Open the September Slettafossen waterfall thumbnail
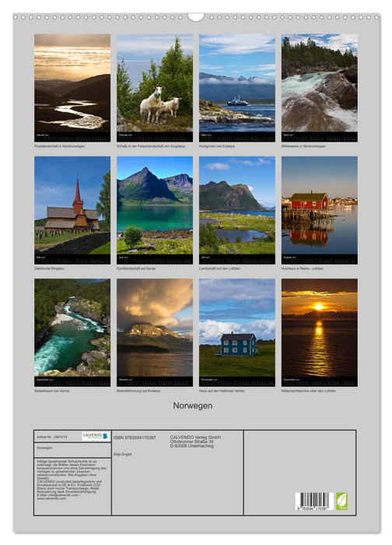Image resolution: width=392 pixels, height=545 pixels. pyautogui.click(x=72, y=332)
